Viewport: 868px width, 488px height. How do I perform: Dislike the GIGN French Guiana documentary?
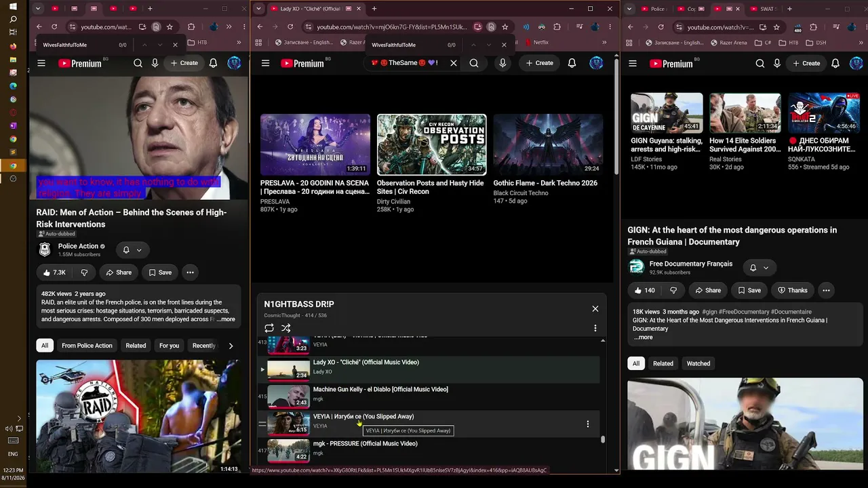click(673, 290)
